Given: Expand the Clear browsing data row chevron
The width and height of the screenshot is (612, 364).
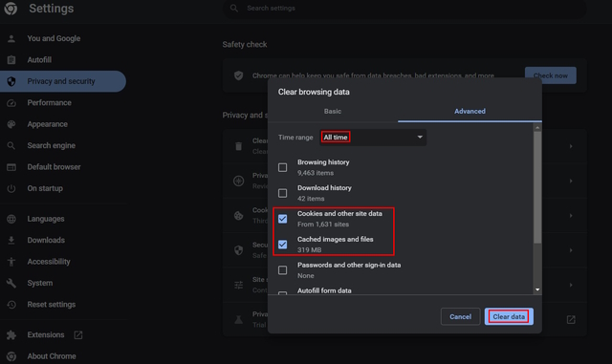Looking at the screenshot, I should [x=571, y=146].
